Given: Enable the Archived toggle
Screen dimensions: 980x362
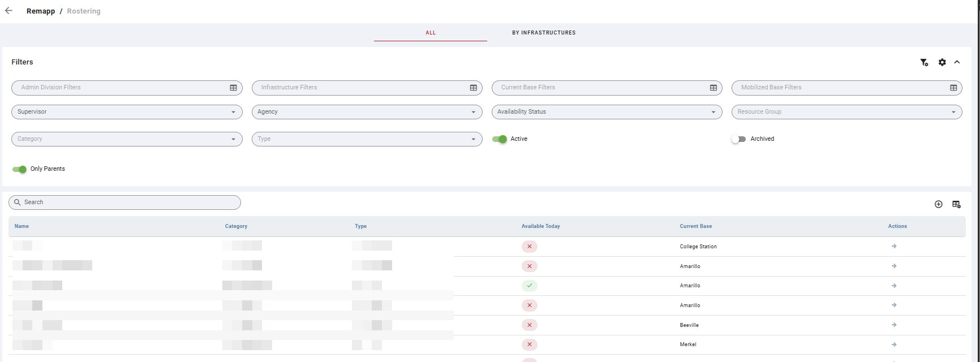Looking at the screenshot, I should tap(738, 139).
